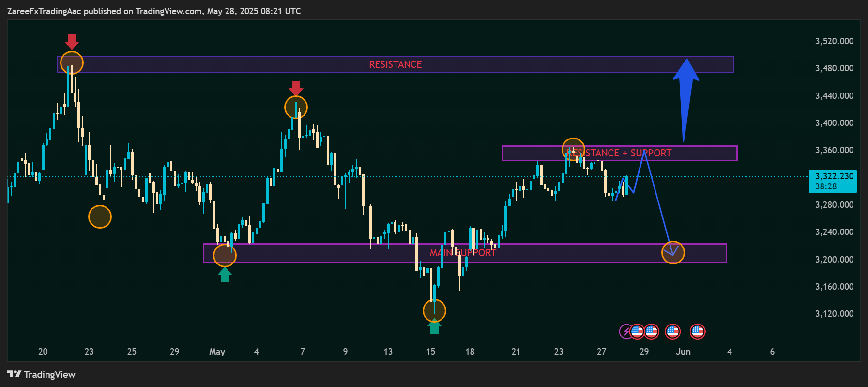This screenshot has width=868, height=387.
Task: Click the 27 date on time axis
Action: click(601, 352)
